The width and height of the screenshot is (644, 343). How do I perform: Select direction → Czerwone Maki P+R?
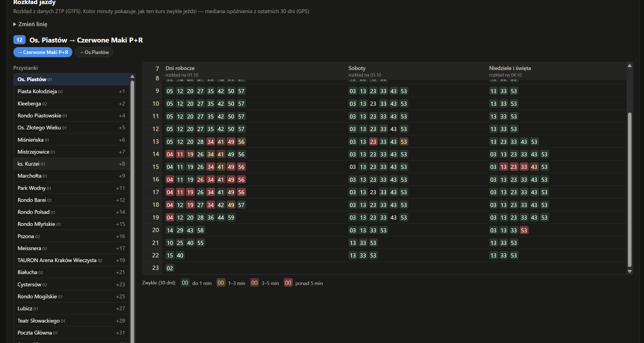click(43, 52)
